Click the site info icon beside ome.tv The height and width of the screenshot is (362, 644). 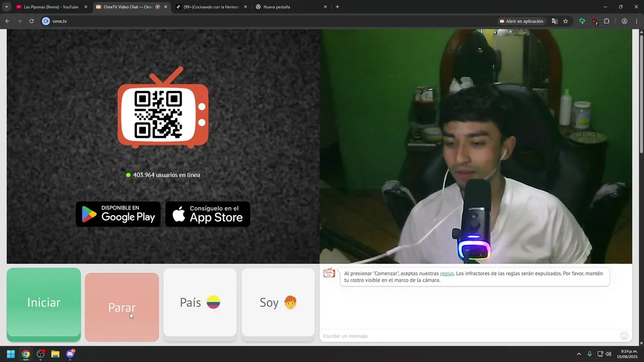pyautogui.click(x=46, y=21)
